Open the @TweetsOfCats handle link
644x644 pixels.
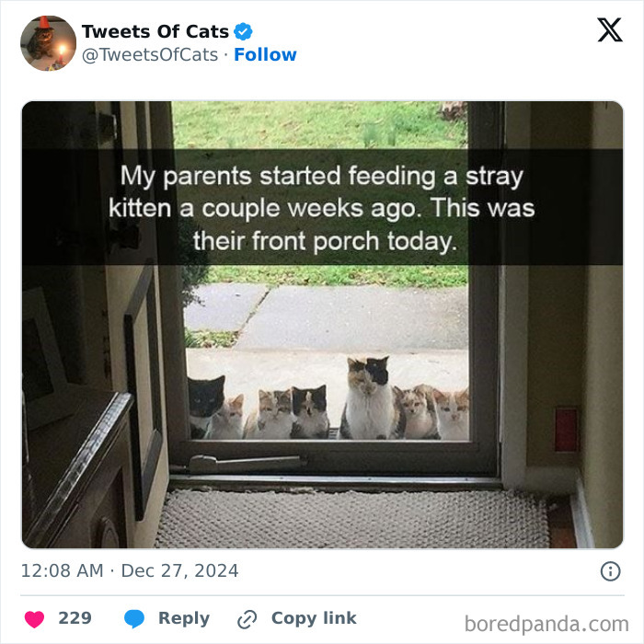[150, 55]
